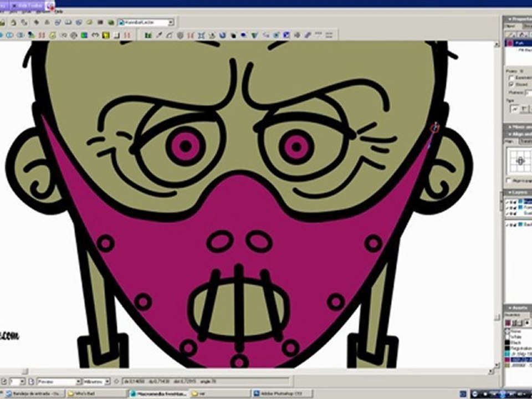Click the green blob icon left of the document selector
This screenshot has height=399, width=532.
pyautogui.click(x=111, y=22)
